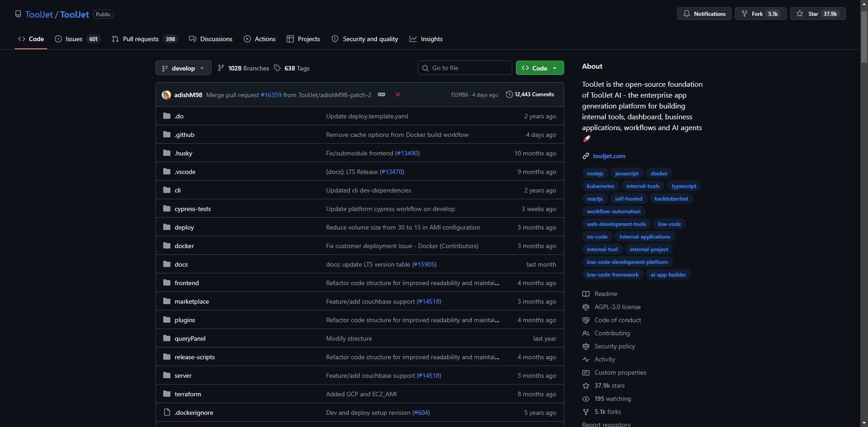Open the cypress-tests folder
This screenshot has width=868, height=427.
(193, 209)
